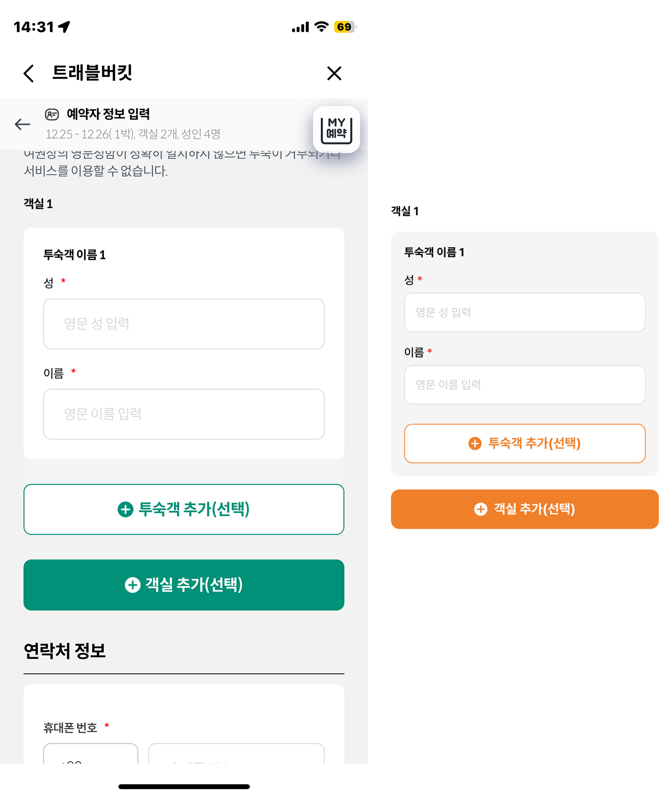Tap the plus icon on green 객실 추가
Image resolution: width=672 pixels, height=797 pixels.
pyautogui.click(x=132, y=585)
